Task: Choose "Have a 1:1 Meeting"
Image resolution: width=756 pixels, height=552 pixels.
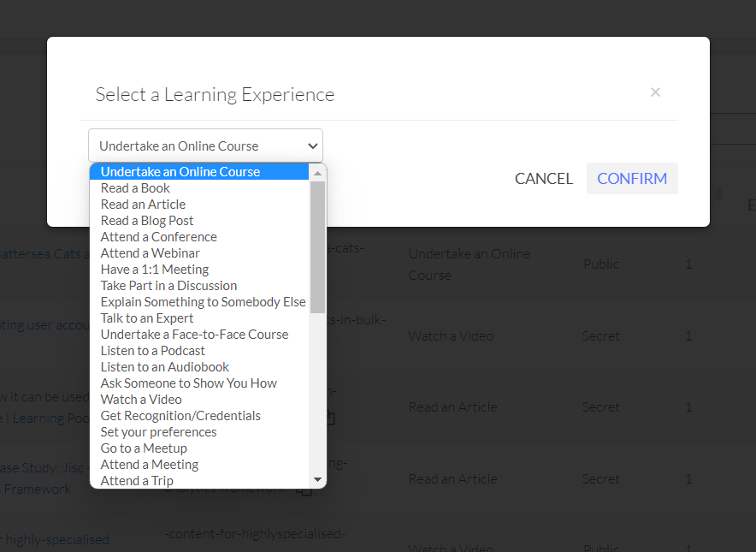Action: pos(154,269)
